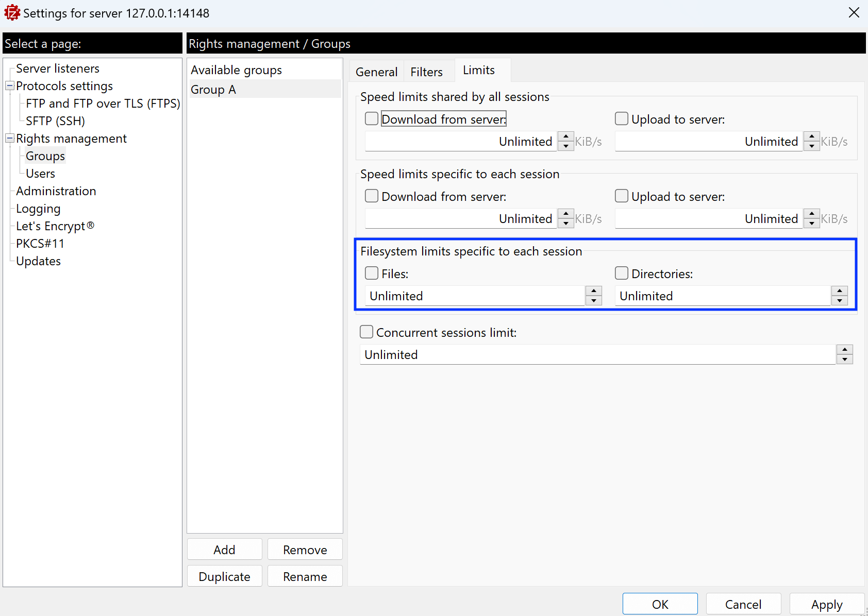The image size is (868, 616).
Task: Decrease the shared upload speed limit spinner
Action: [x=812, y=146]
